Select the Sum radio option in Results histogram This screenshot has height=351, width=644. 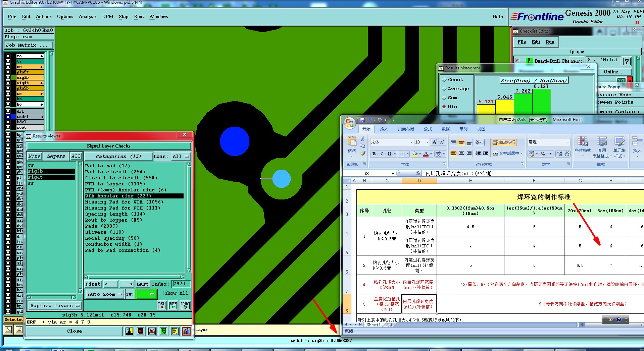click(444, 98)
